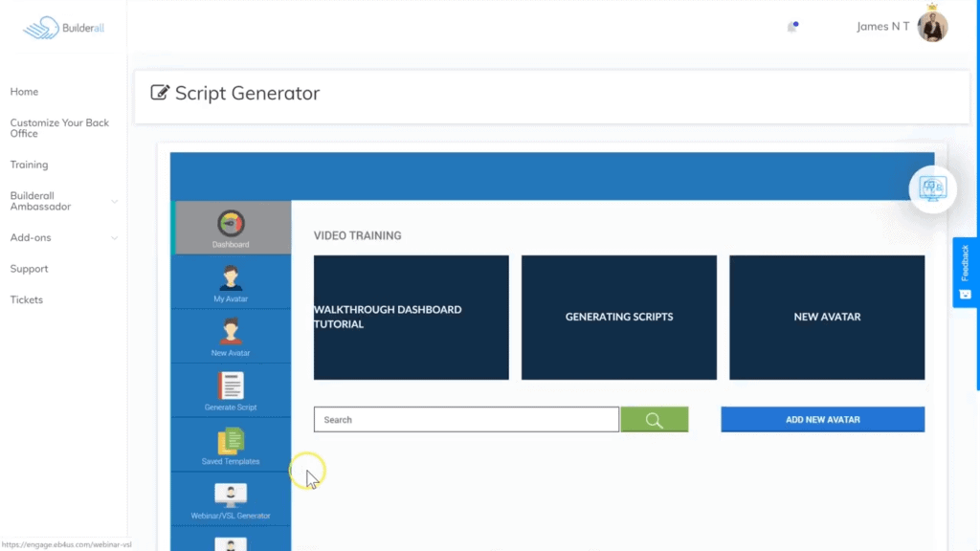Image resolution: width=980 pixels, height=551 pixels.
Task: Open the Training menu item
Action: (29, 165)
